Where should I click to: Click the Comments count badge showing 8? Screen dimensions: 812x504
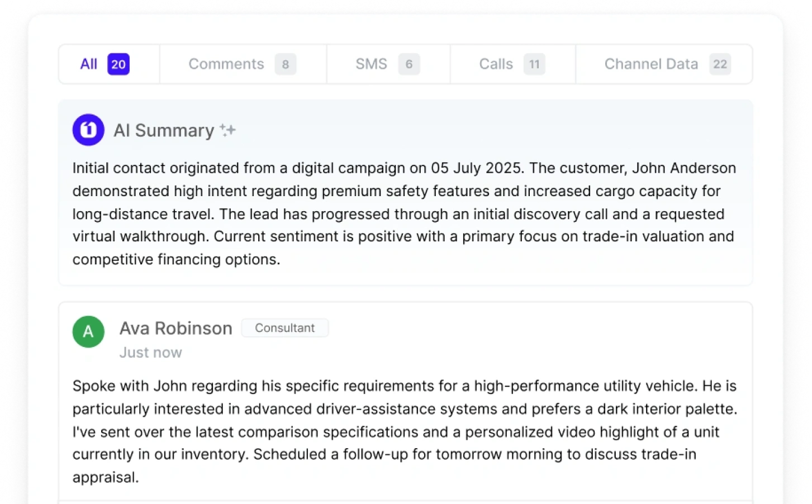(x=285, y=64)
